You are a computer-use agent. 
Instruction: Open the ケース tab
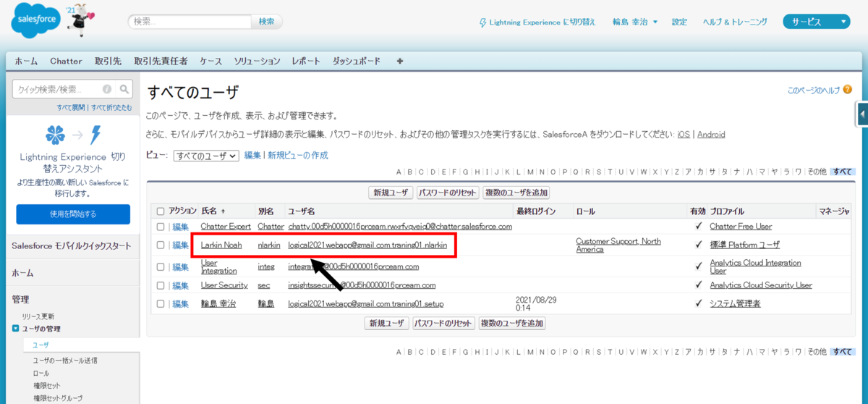210,62
